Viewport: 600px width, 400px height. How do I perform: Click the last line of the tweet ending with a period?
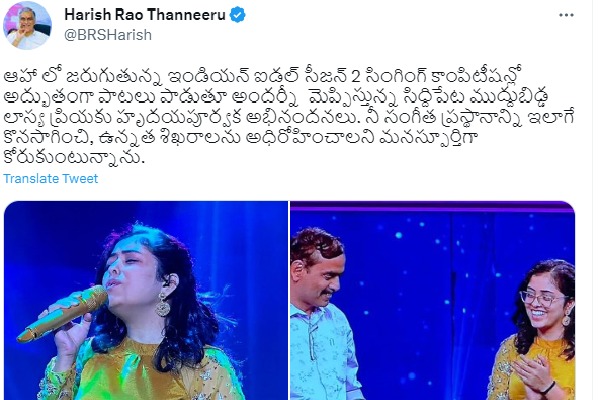point(74,157)
